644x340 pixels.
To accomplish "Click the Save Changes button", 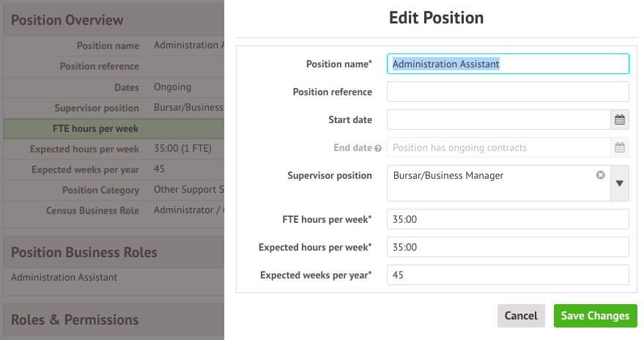I will point(595,316).
